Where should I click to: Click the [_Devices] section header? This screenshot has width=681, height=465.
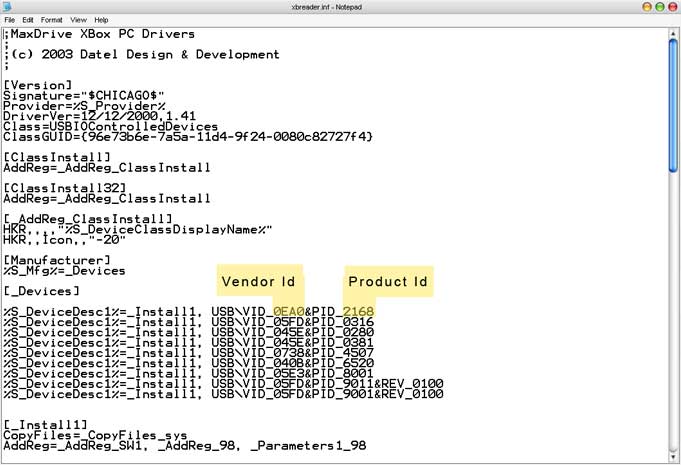42,291
